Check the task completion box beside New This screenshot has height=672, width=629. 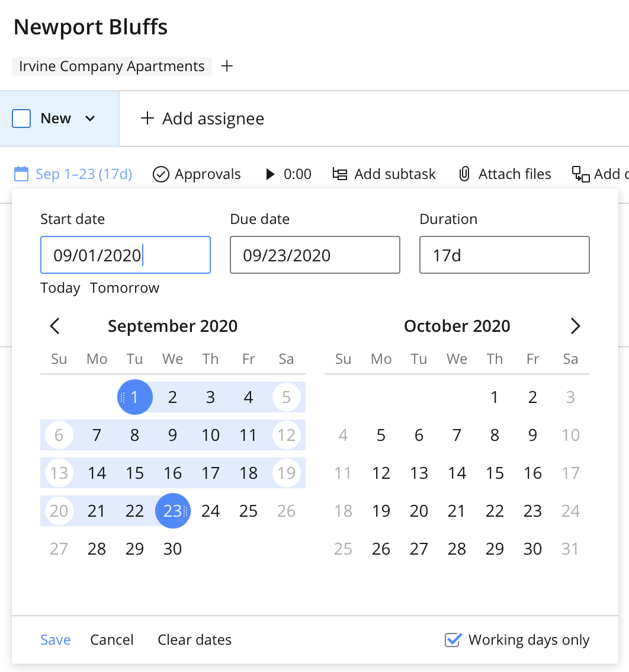(x=21, y=119)
